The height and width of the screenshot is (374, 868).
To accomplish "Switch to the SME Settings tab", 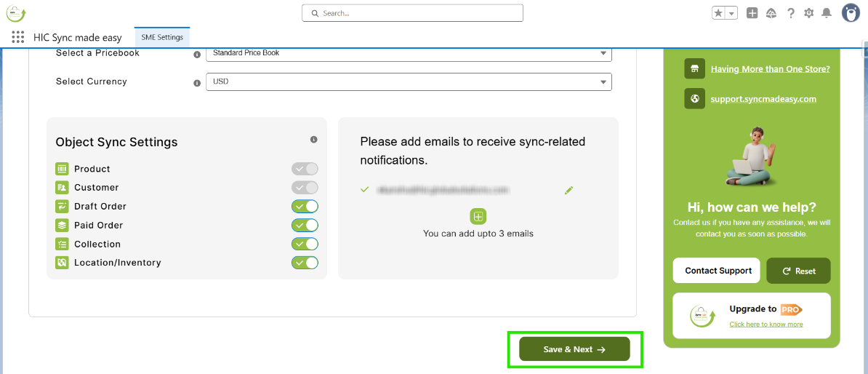I will click(x=162, y=38).
